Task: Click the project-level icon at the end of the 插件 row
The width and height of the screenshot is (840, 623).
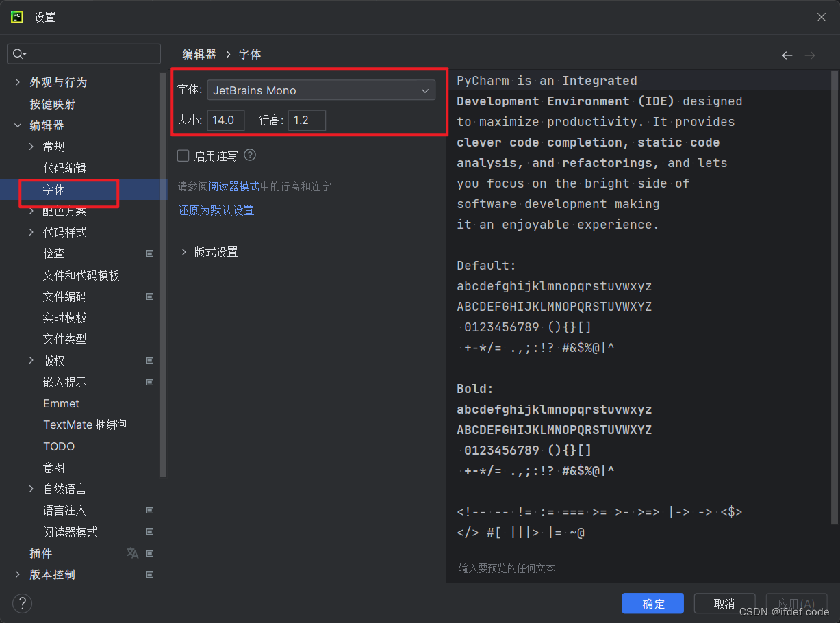Action: pyautogui.click(x=149, y=553)
